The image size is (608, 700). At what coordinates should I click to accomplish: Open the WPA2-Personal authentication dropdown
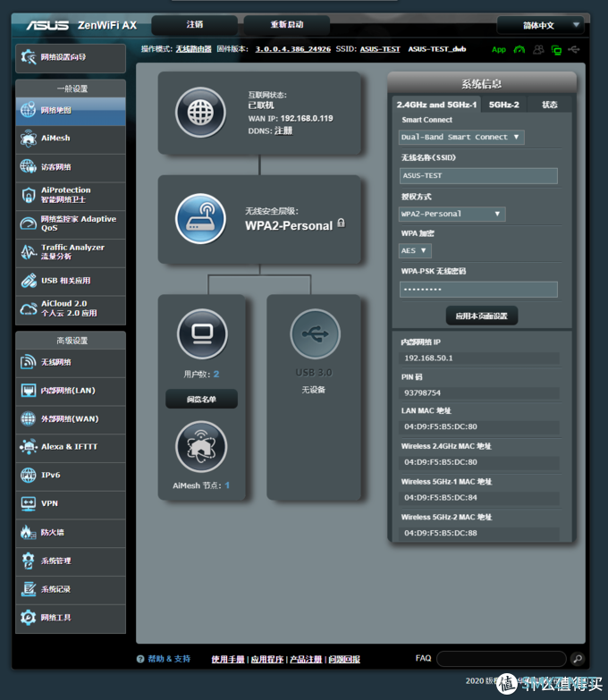(x=452, y=214)
